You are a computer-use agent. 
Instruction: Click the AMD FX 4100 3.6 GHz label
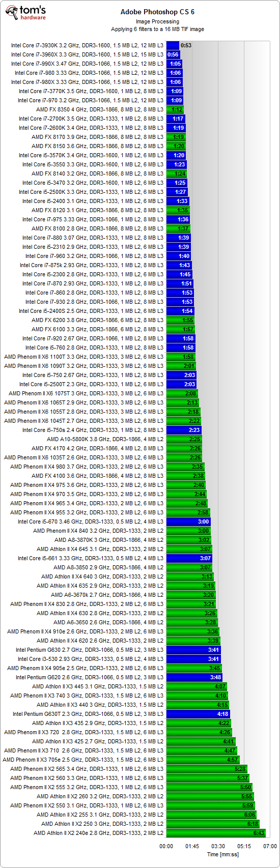98,476
